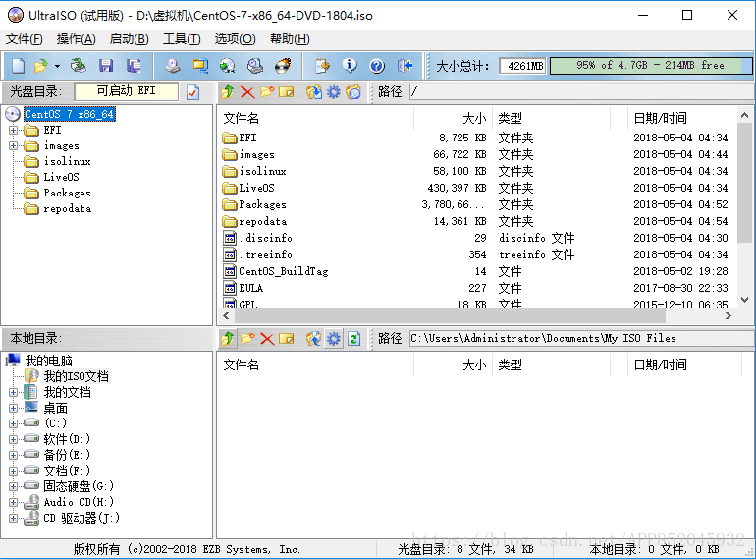The height and width of the screenshot is (560, 756).
Task: Click the red delete X in local pane
Action: click(x=267, y=339)
